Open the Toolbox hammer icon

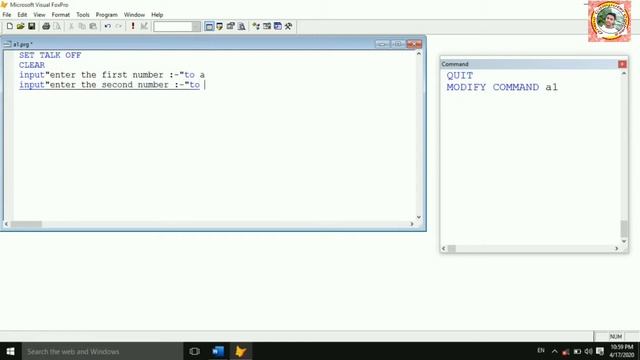289,27
